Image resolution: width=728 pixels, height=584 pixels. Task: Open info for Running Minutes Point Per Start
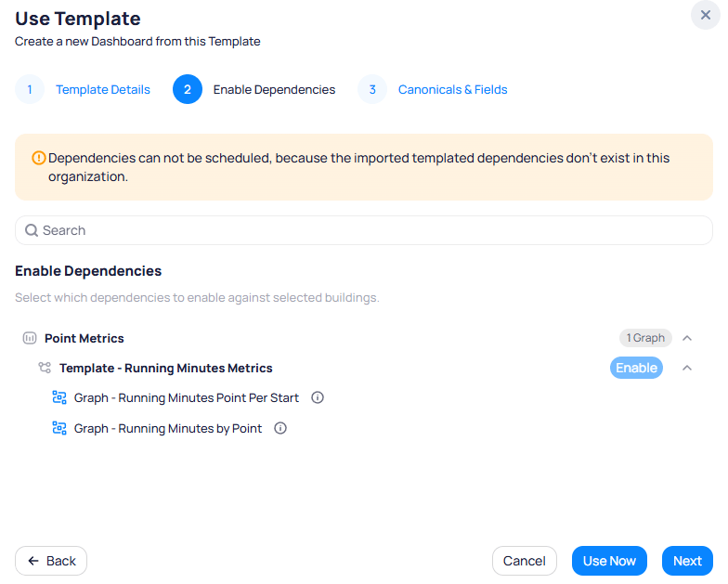pos(318,397)
